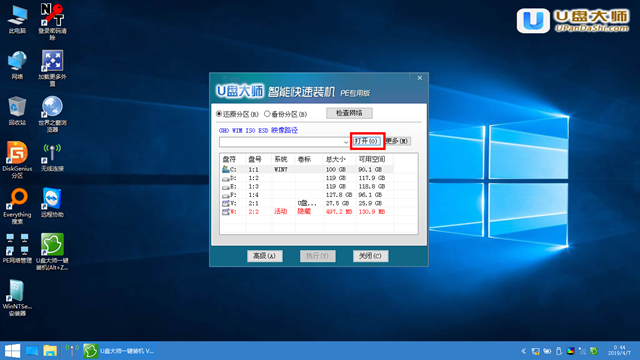Viewport: 640px width, 360px height.
Task: Click the check network button
Action: click(349, 113)
